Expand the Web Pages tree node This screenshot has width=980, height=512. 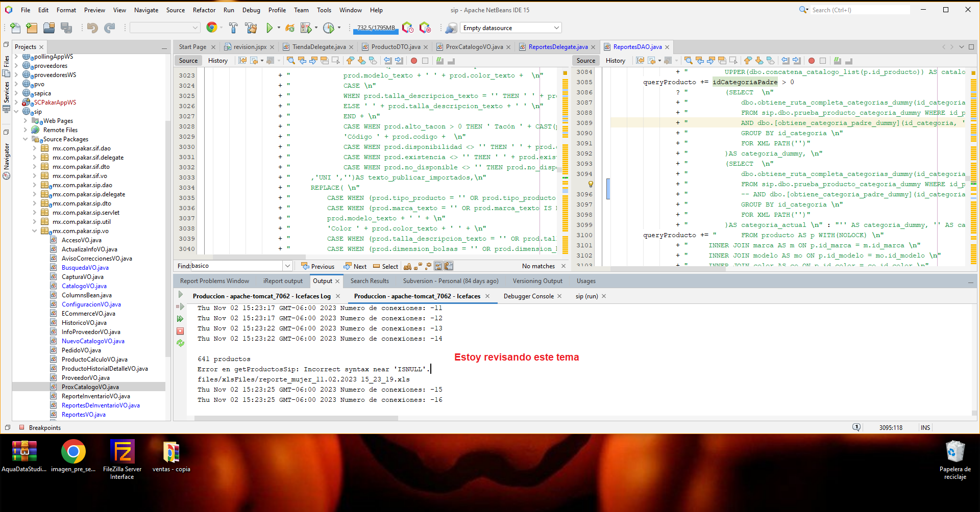point(26,121)
